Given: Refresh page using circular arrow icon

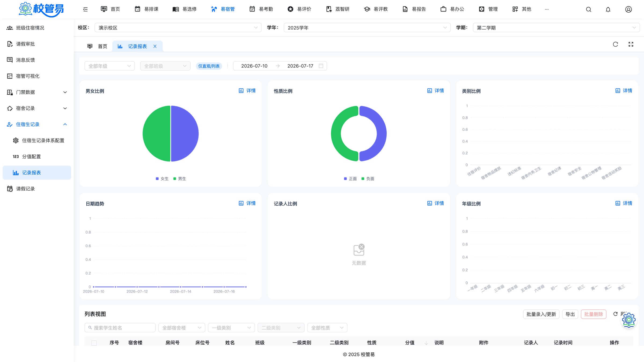Looking at the screenshot, I should (616, 44).
